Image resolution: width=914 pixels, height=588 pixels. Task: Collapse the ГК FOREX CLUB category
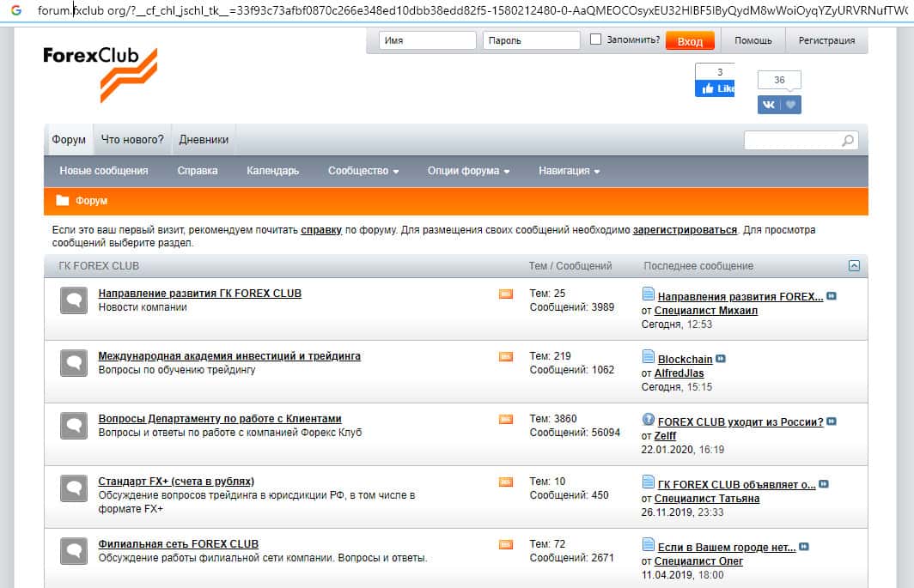[x=853, y=266]
